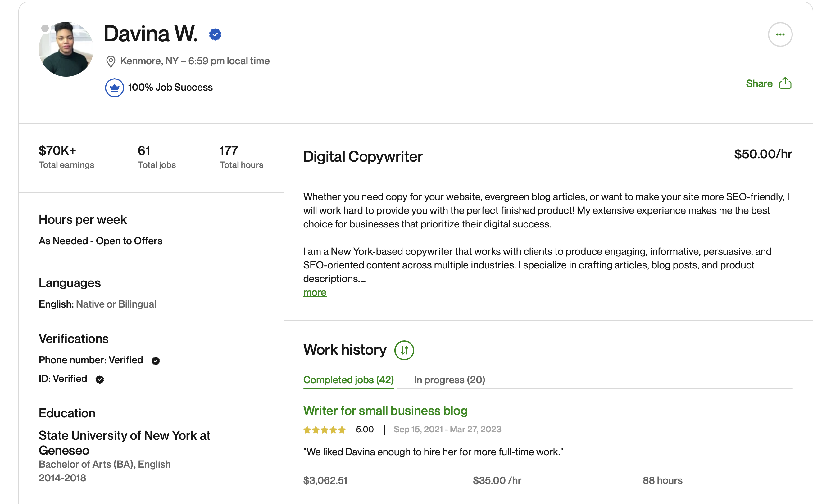831x504 pixels.
Task: Click the blue verified badge beside Davina W.
Action: [x=215, y=34]
